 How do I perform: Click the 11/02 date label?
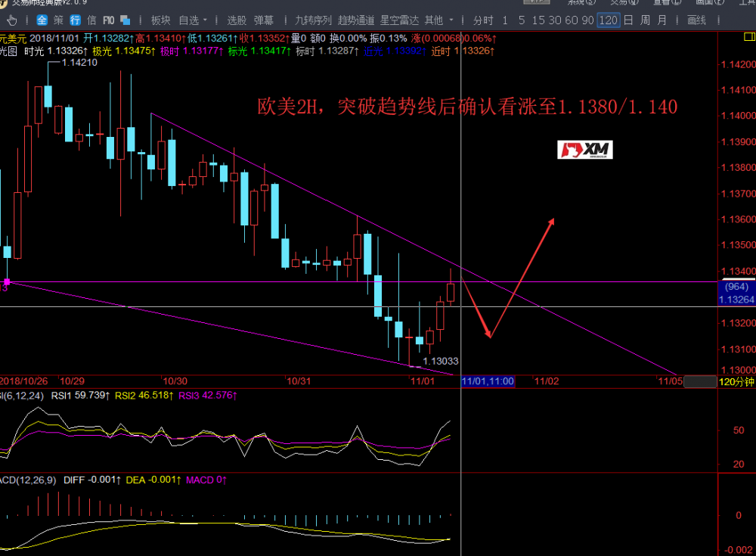(547, 381)
